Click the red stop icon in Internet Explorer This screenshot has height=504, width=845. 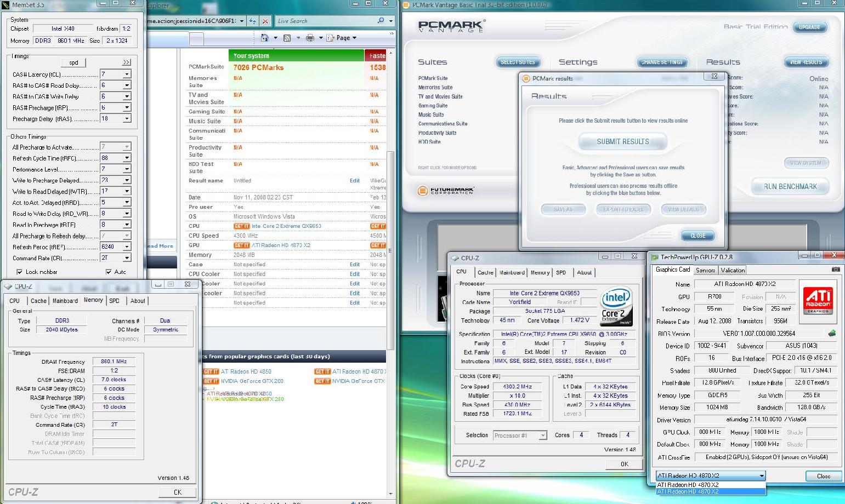[x=265, y=21]
